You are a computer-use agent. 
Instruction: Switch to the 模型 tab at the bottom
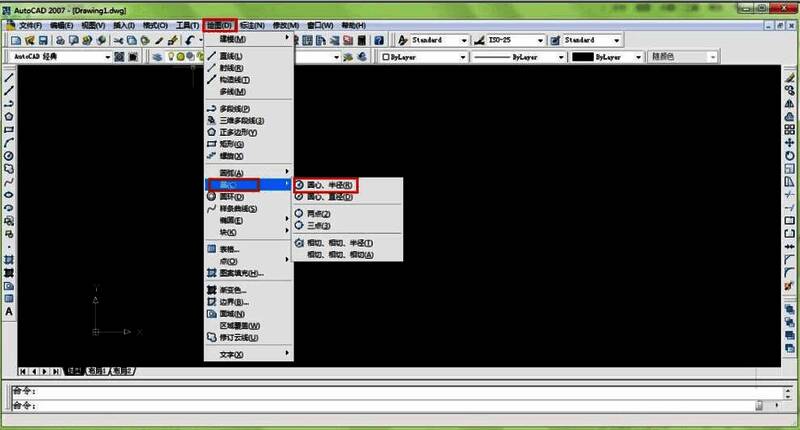(75, 370)
